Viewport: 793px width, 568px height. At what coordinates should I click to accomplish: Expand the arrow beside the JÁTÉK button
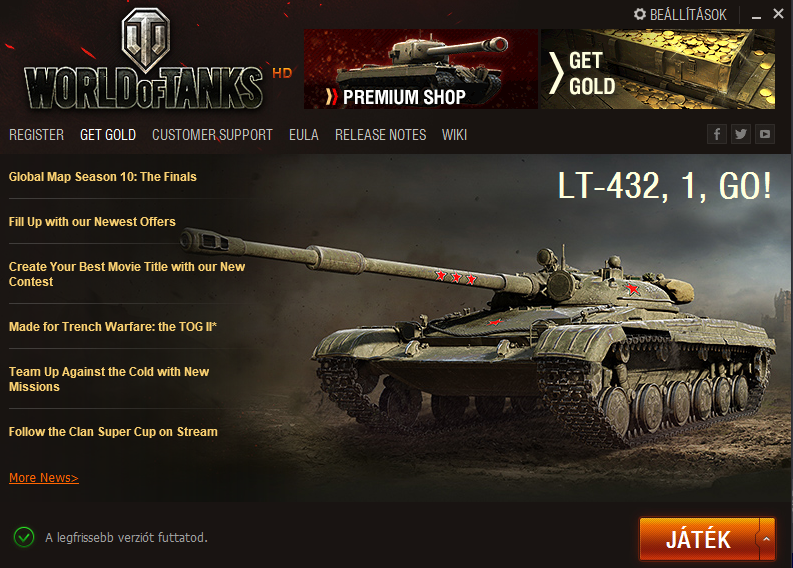pyautogui.click(x=767, y=539)
